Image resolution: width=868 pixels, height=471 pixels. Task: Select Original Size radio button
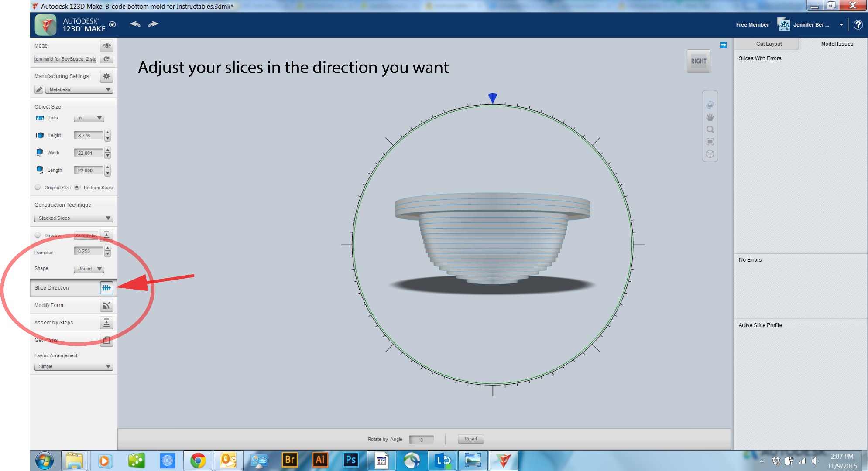[x=37, y=188]
